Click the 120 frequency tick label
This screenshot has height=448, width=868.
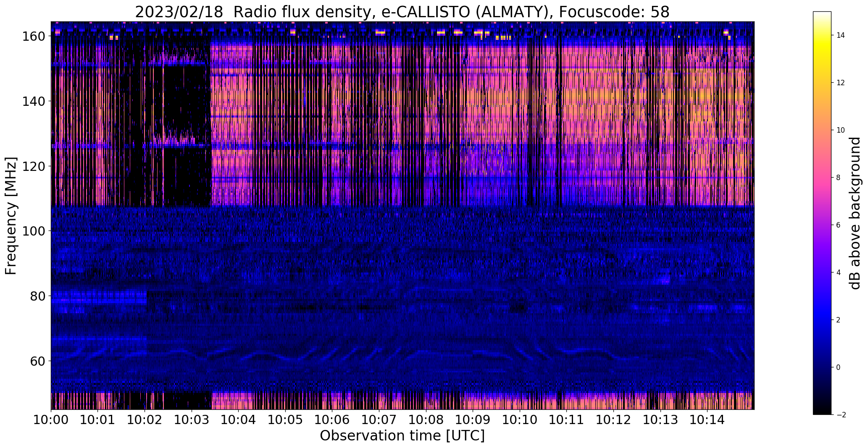click(x=33, y=166)
